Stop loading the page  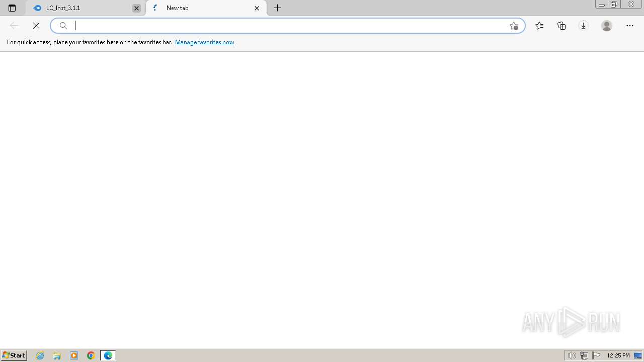tap(36, 26)
